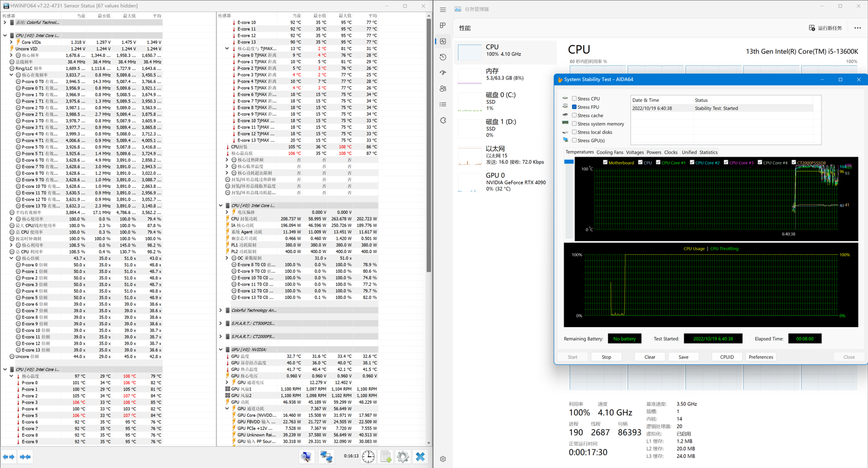
Task: Open Task Manager Startup apps sidebar icon
Action: pyautogui.click(x=443, y=73)
